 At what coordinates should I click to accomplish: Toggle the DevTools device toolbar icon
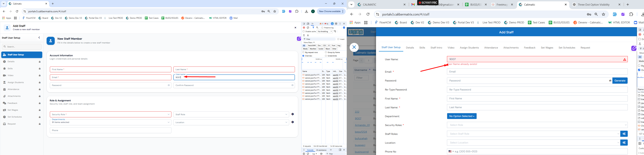[x=308, y=24]
